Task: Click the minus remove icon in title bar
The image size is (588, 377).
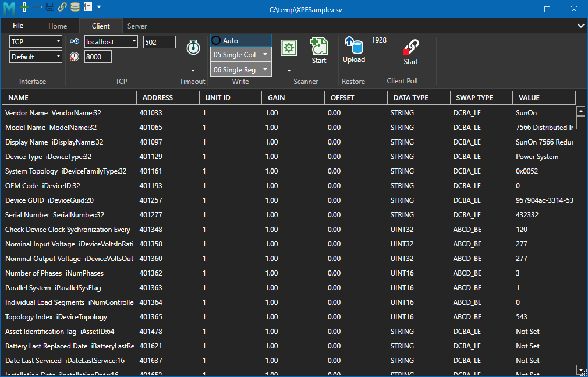Action: [37, 7]
